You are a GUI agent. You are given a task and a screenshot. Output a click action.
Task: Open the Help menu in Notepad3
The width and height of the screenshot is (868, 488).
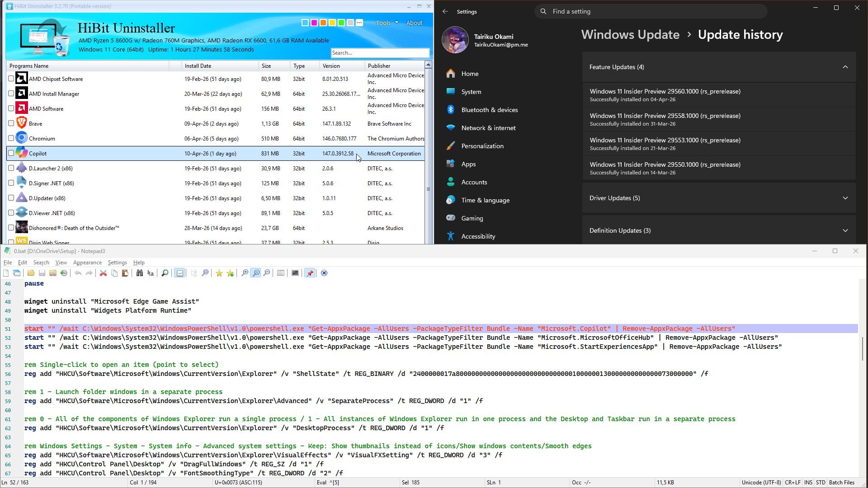coord(139,263)
